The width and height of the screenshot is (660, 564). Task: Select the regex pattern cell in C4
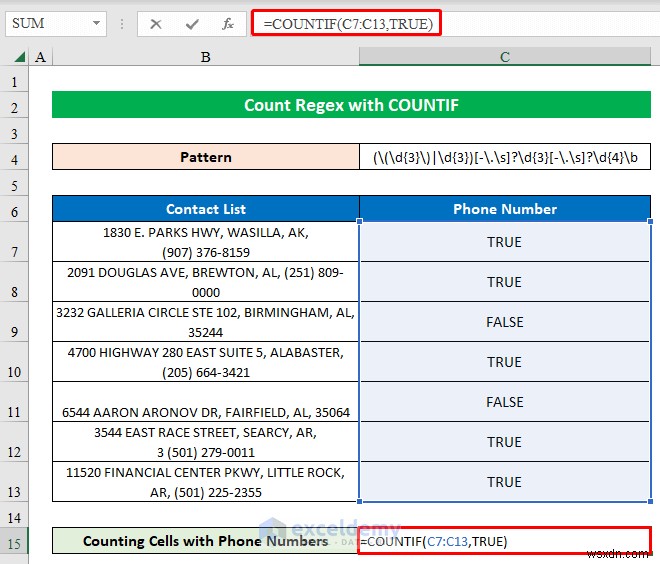(x=505, y=157)
